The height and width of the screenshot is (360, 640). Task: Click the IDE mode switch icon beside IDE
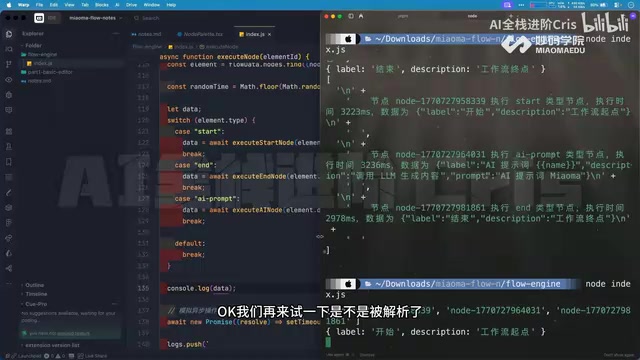39,18
